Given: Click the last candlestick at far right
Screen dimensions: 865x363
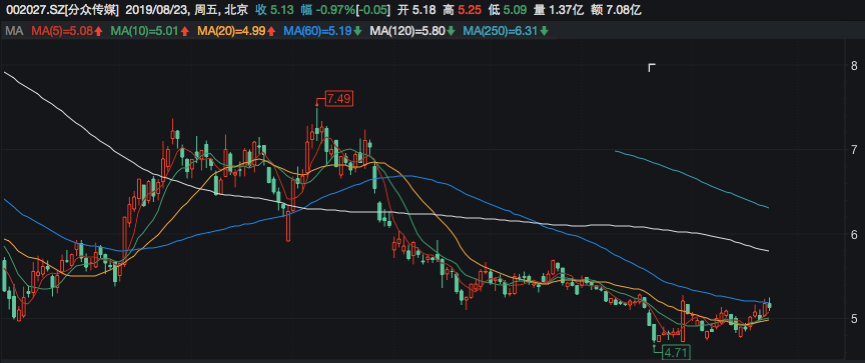Looking at the screenshot, I should [x=769, y=305].
